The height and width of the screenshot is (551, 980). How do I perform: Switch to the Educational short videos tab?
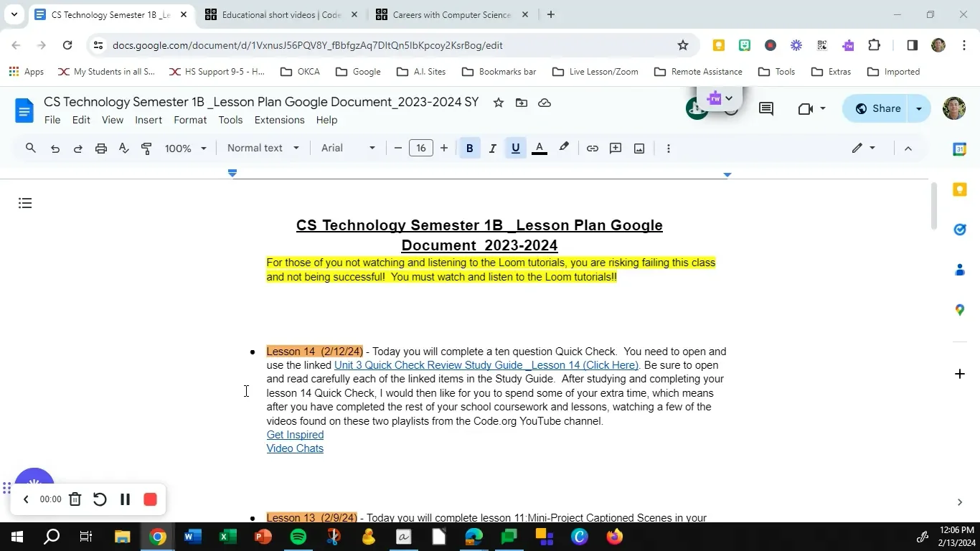(281, 14)
